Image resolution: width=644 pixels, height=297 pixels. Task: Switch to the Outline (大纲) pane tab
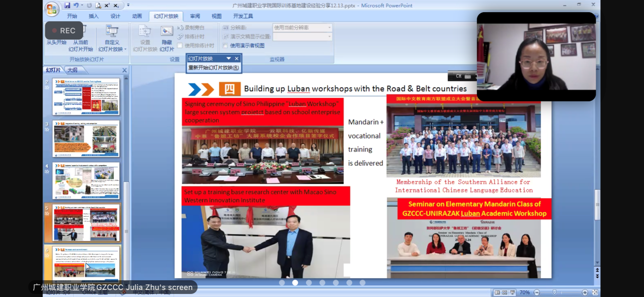point(73,70)
